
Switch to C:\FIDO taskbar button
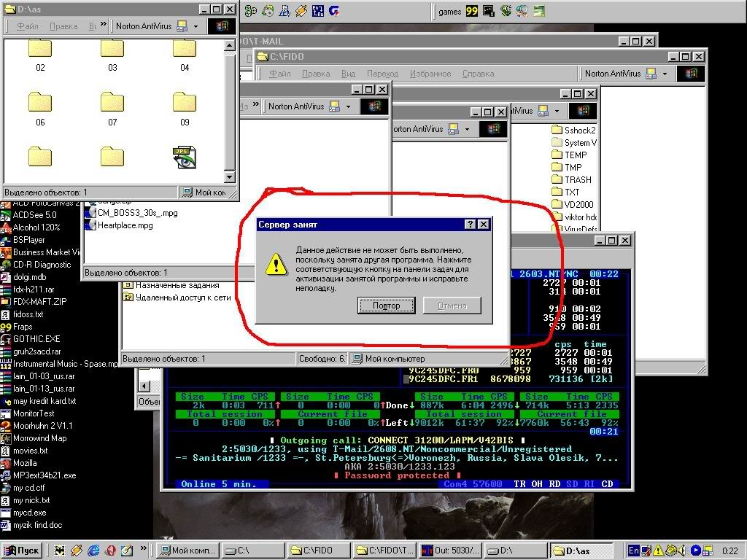[x=317, y=550]
